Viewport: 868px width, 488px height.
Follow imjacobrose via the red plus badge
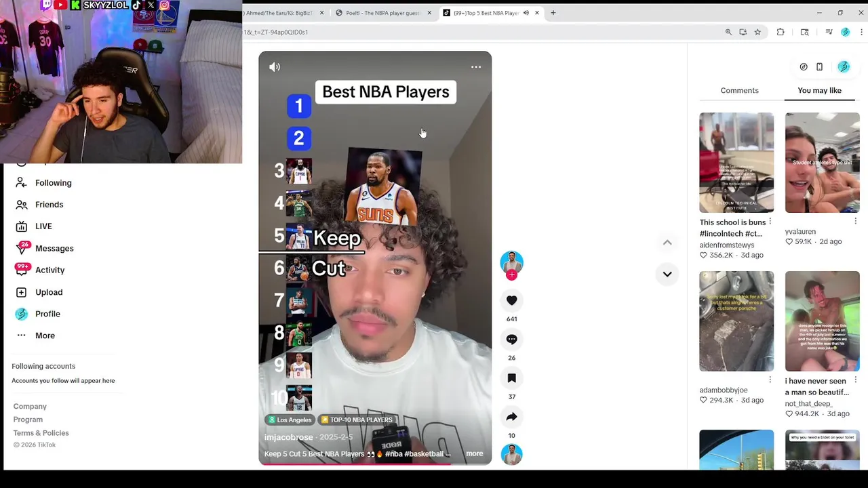(x=512, y=275)
